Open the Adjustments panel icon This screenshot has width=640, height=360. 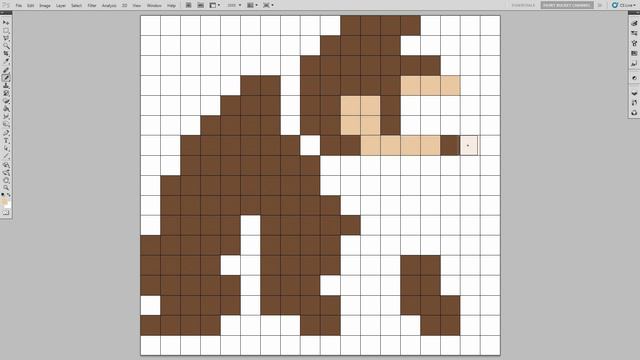pyautogui.click(x=634, y=78)
